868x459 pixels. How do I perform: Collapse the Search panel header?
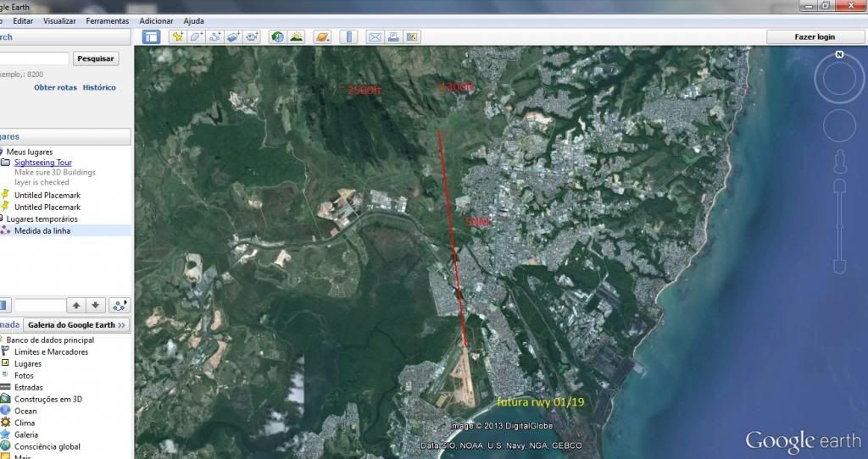click(x=65, y=37)
